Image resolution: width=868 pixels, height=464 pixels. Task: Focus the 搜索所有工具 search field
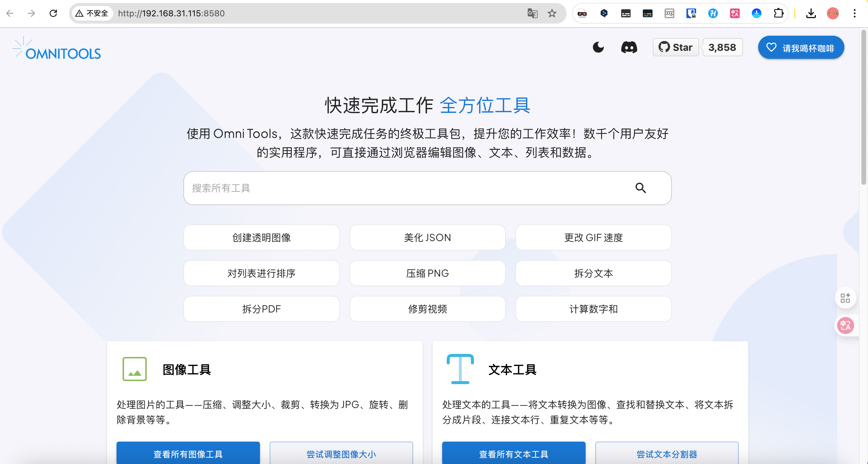point(404,188)
